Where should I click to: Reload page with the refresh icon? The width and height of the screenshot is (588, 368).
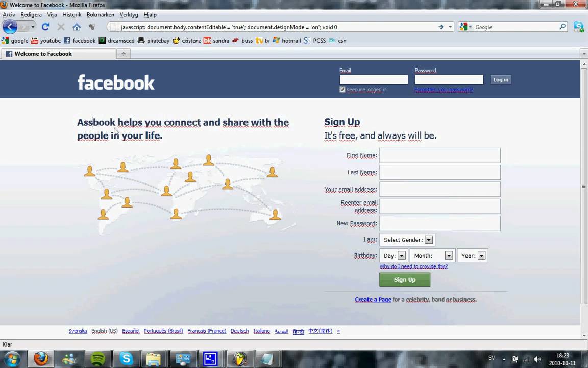click(x=45, y=27)
